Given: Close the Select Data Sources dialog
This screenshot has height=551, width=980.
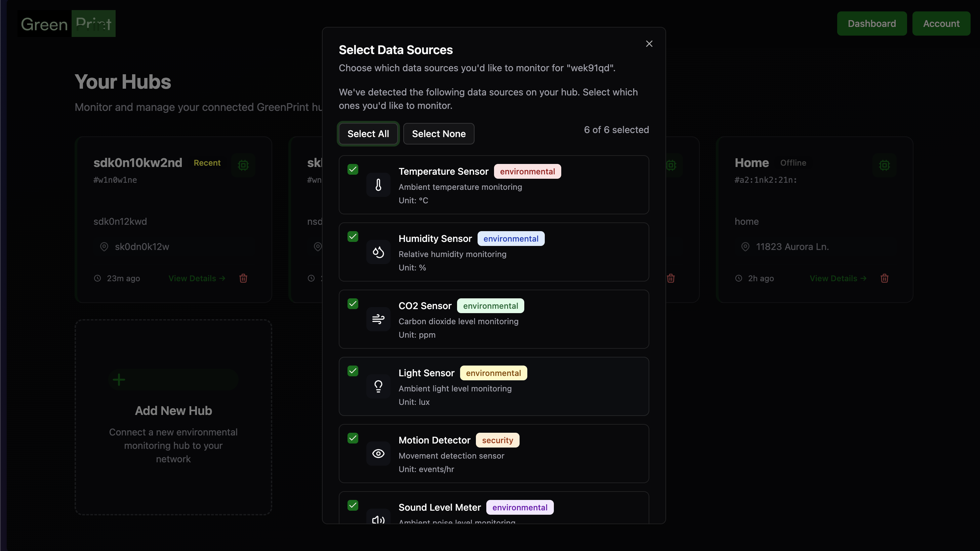Looking at the screenshot, I should [x=649, y=44].
